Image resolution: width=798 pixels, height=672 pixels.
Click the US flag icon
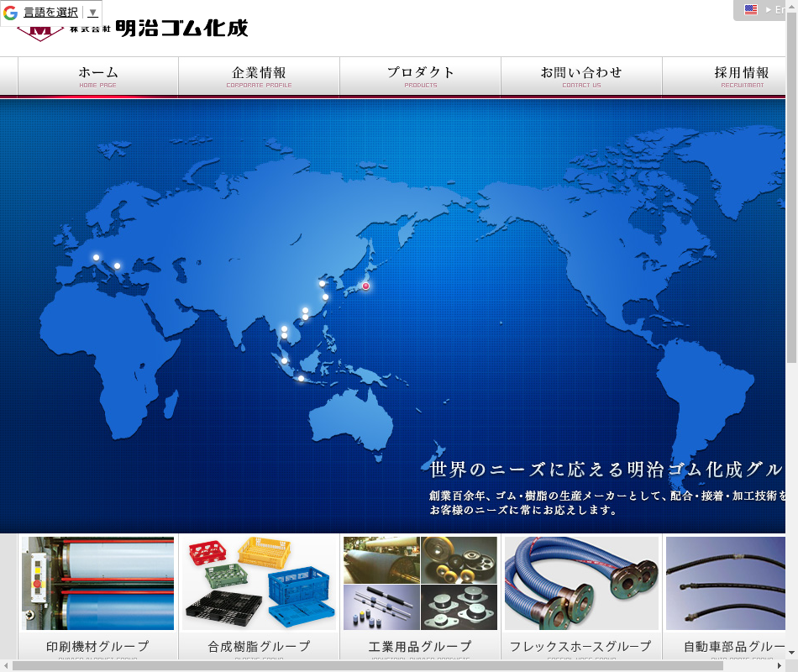pyautogui.click(x=750, y=10)
